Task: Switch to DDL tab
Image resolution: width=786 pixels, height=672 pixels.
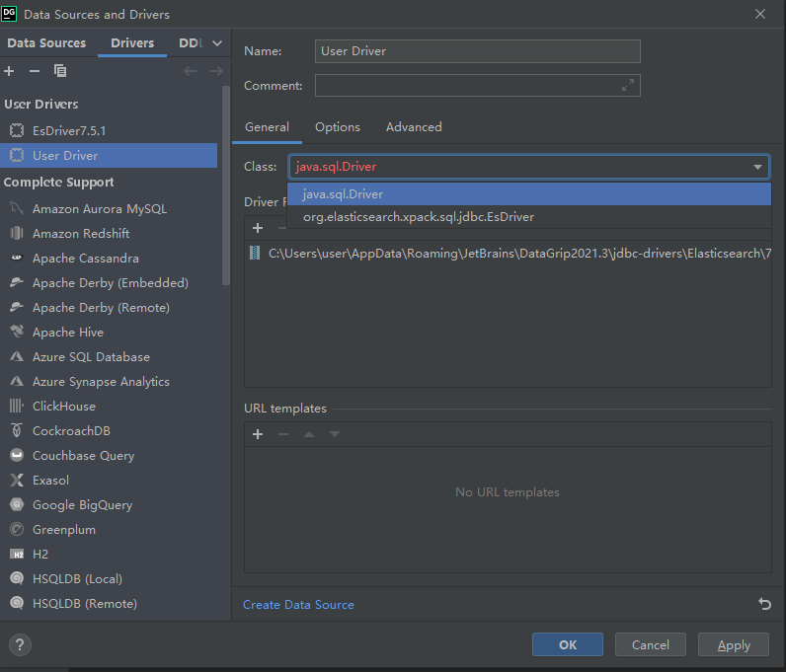Action: pyautogui.click(x=191, y=43)
